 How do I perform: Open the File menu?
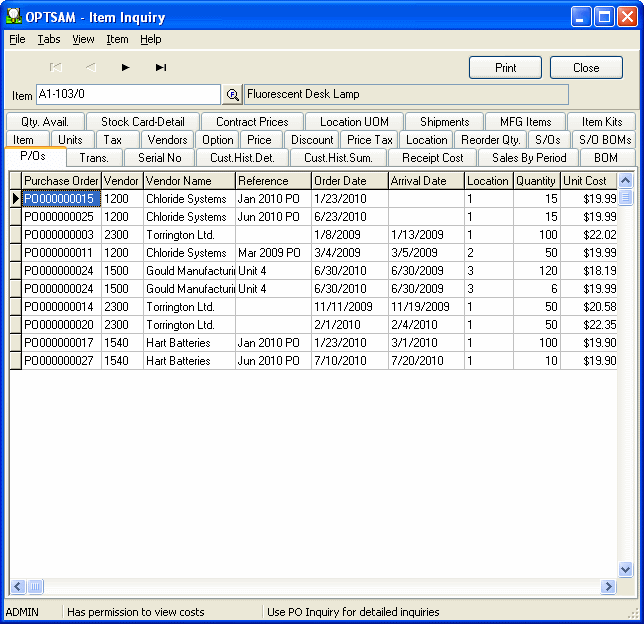coord(17,40)
